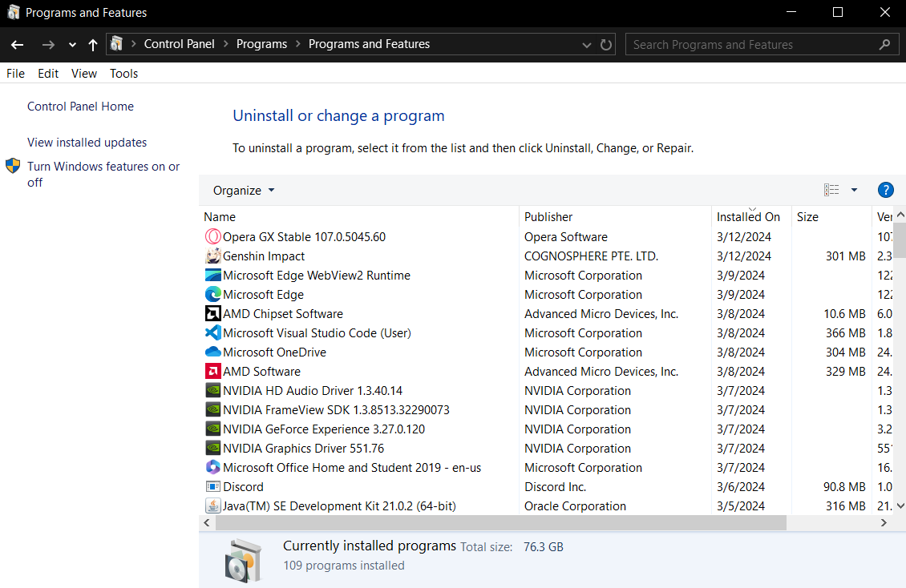This screenshot has height=588, width=906.
Task: Open help with the blue question mark
Action: pos(885,190)
